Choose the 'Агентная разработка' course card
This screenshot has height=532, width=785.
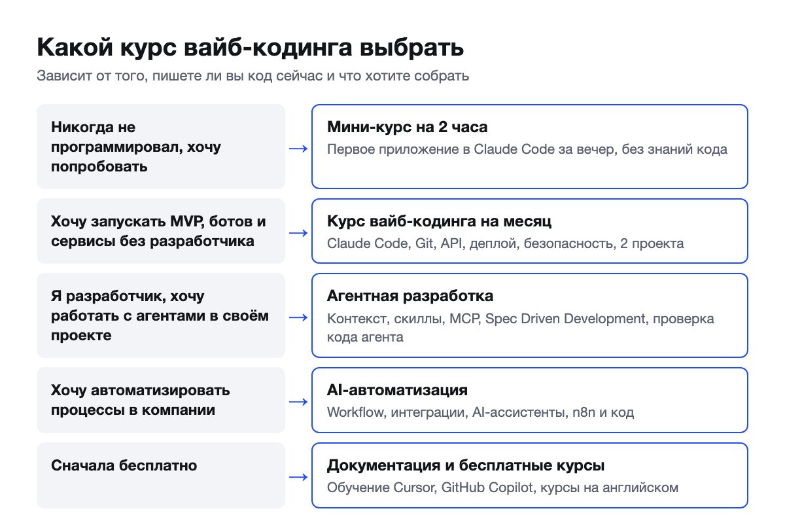click(x=530, y=315)
